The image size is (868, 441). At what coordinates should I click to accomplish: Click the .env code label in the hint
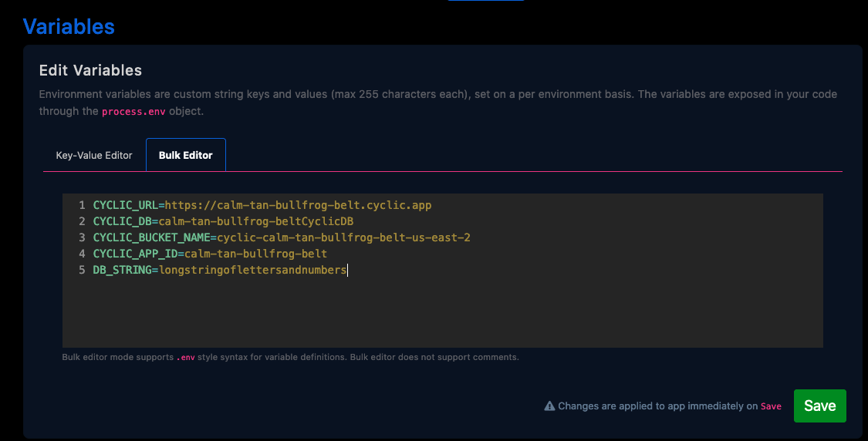coord(185,358)
